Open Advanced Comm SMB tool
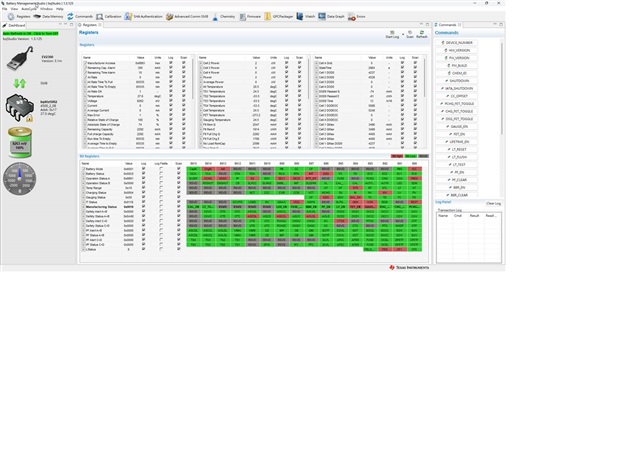 point(187,17)
